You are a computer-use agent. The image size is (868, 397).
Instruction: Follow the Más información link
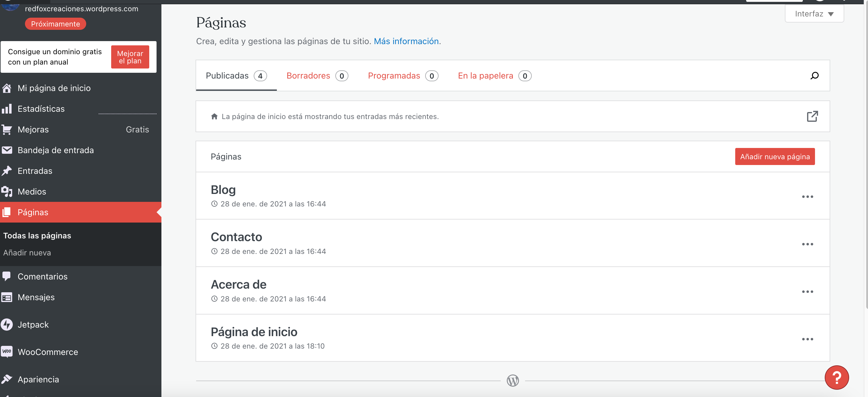pos(406,41)
